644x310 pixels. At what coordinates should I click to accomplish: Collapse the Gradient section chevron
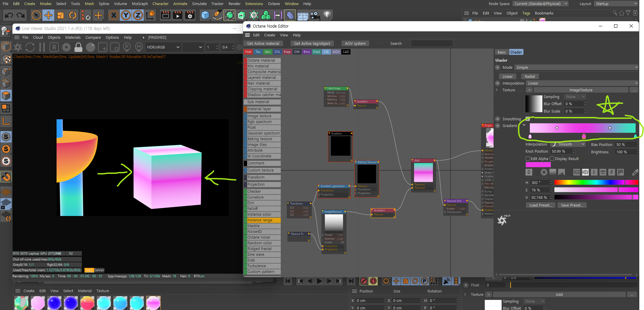click(x=524, y=125)
